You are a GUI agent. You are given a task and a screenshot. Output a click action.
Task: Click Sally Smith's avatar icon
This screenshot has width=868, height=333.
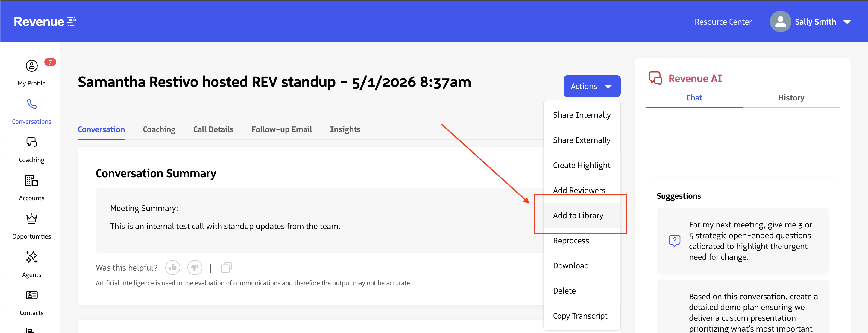[x=780, y=22]
